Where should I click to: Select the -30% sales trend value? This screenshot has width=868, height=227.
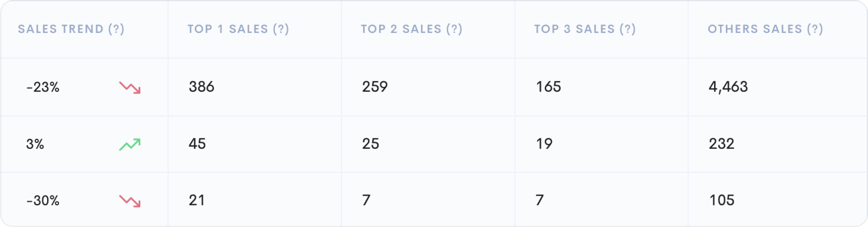click(43, 201)
